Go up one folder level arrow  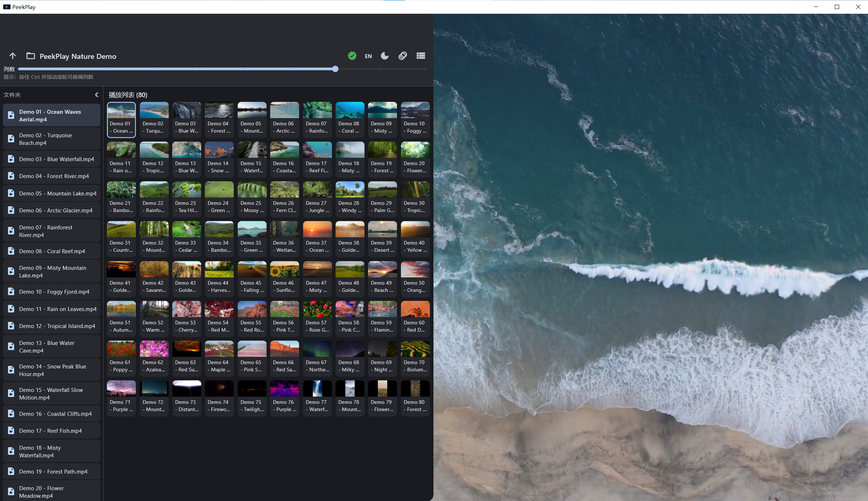[x=13, y=56]
